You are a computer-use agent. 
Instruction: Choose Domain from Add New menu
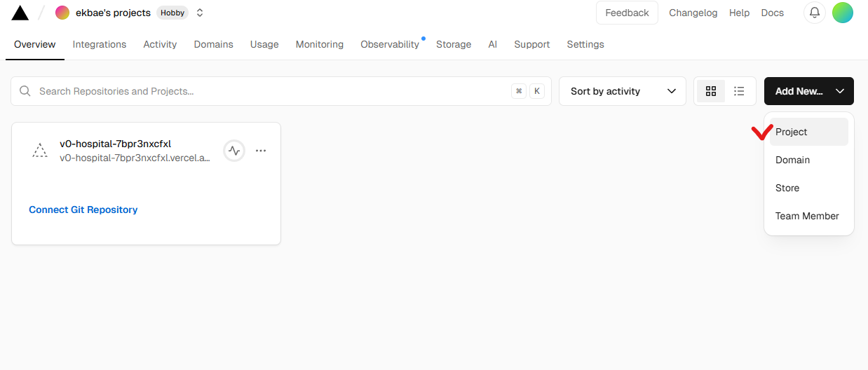point(809,160)
